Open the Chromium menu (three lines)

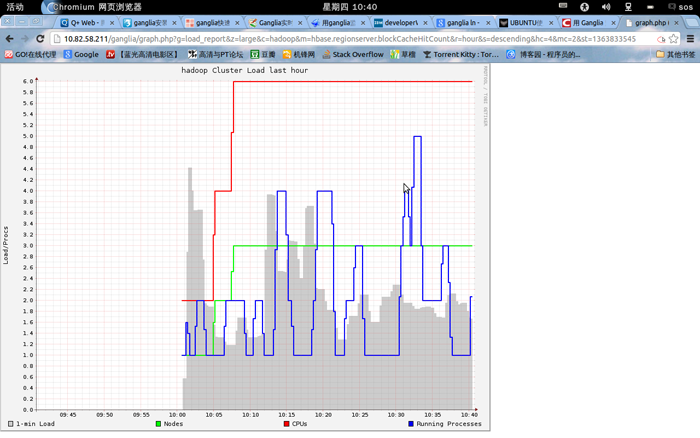pos(690,39)
